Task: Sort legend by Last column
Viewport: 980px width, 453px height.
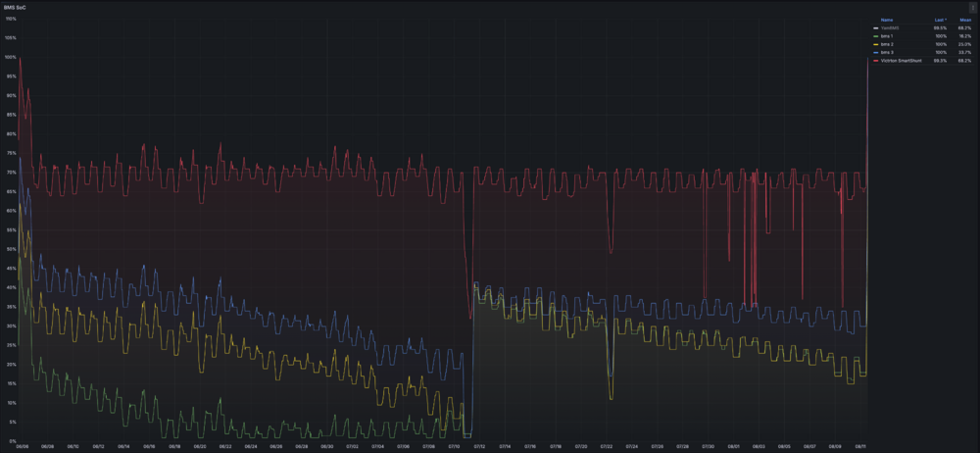Action: pos(941,20)
